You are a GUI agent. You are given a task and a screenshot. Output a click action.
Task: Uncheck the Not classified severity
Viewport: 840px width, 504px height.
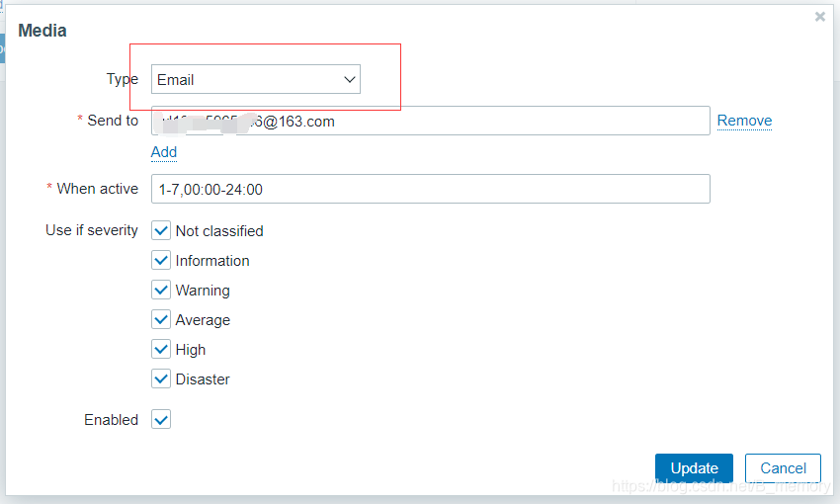[161, 231]
